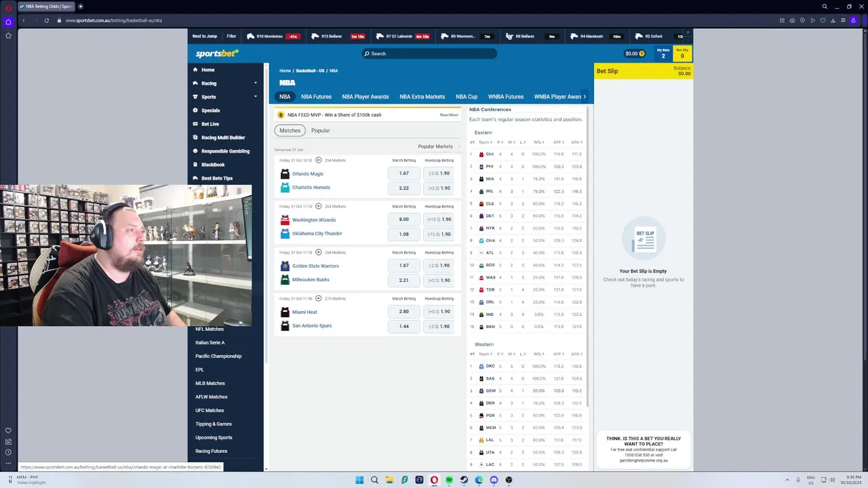Select the Popular toggle option
Image resolution: width=868 pixels, height=488 pixels.
(320, 130)
